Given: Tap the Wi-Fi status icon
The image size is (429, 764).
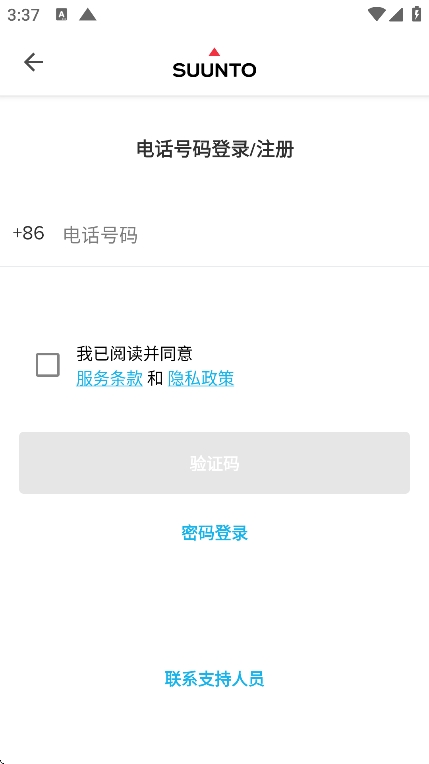Looking at the screenshot, I should [376, 14].
